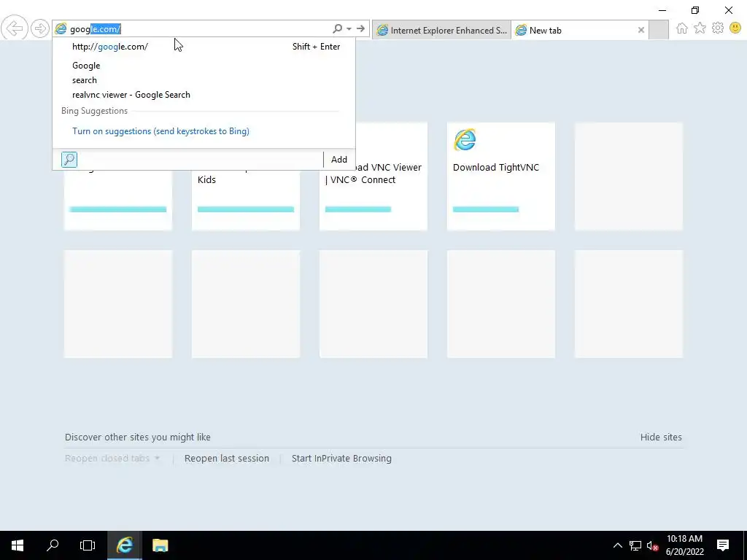
Task: Turn on Bing suggestions link
Action: point(160,131)
